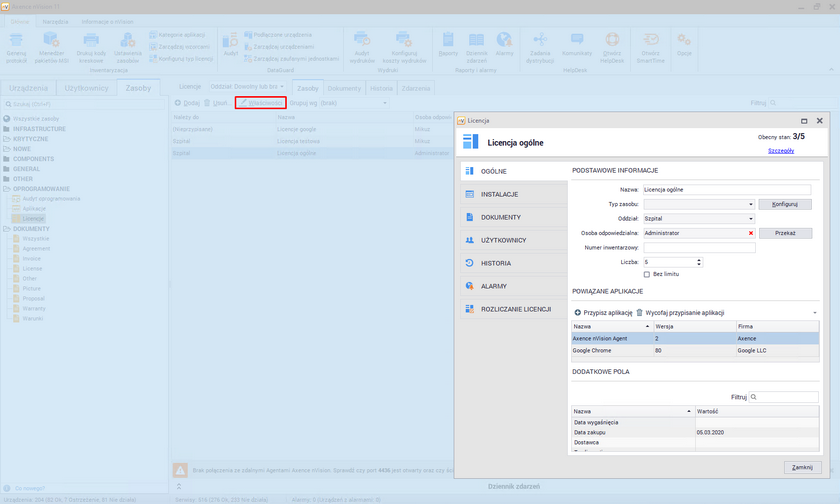This screenshot has height=504, width=840.
Task: Clear Osoba odpowiedzialna with red X
Action: pyautogui.click(x=750, y=232)
